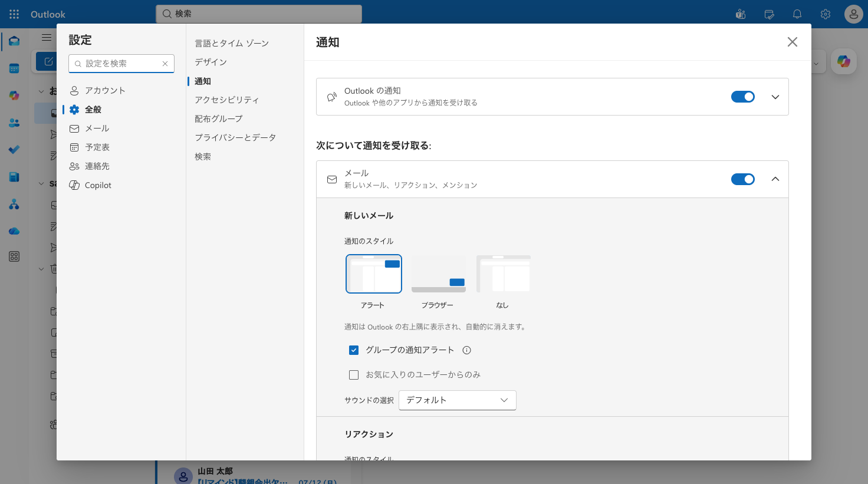Open Copilot settings category
This screenshot has width=868, height=484.
point(121,185)
